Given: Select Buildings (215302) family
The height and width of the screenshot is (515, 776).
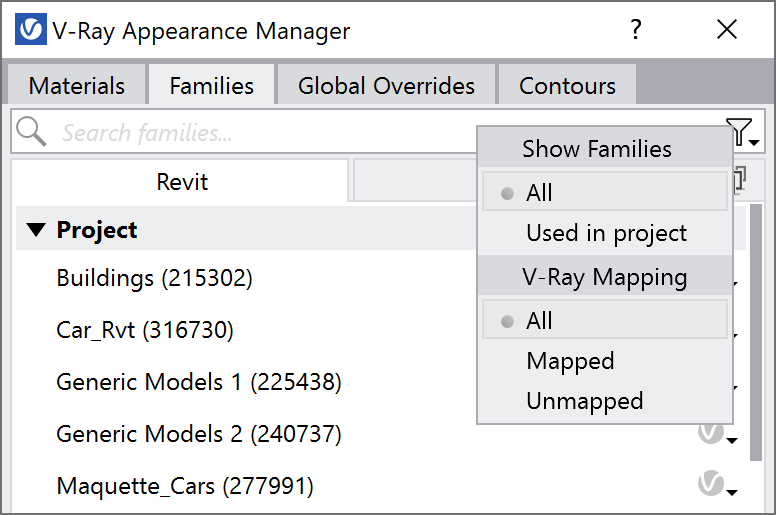Looking at the screenshot, I should coord(154,278).
